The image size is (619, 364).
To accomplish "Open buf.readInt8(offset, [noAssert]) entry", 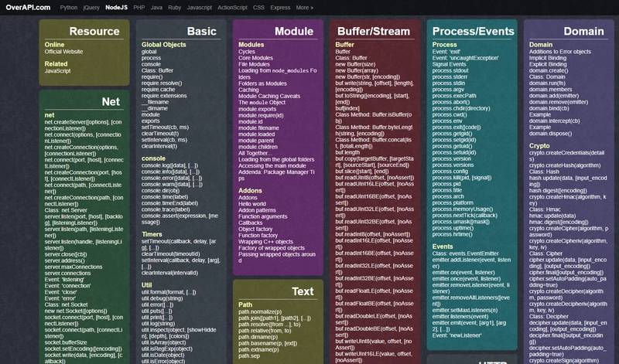I will click(x=373, y=234).
